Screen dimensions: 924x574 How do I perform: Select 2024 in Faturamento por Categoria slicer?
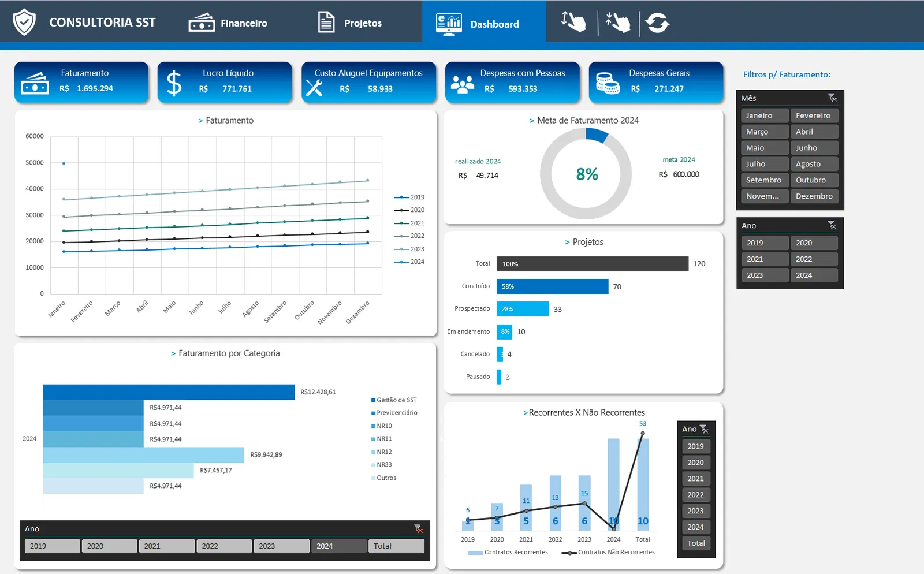coord(338,546)
